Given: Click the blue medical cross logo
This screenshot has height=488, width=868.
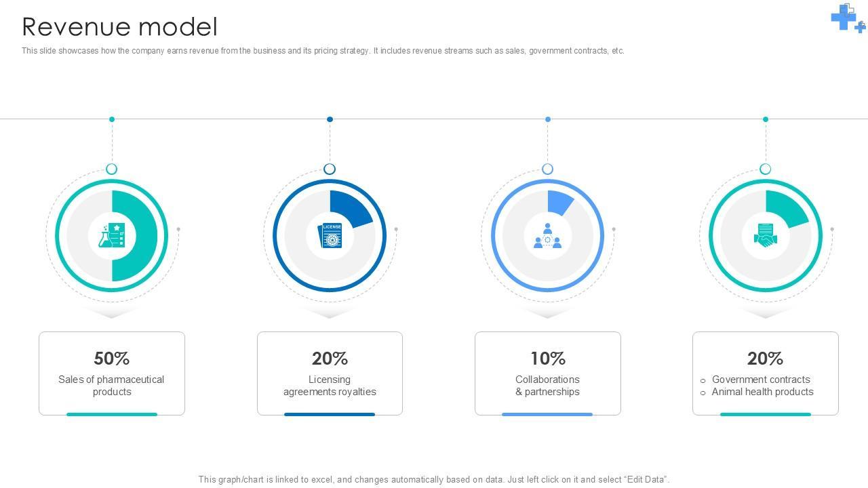Looking at the screenshot, I should click(x=846, y=18).
